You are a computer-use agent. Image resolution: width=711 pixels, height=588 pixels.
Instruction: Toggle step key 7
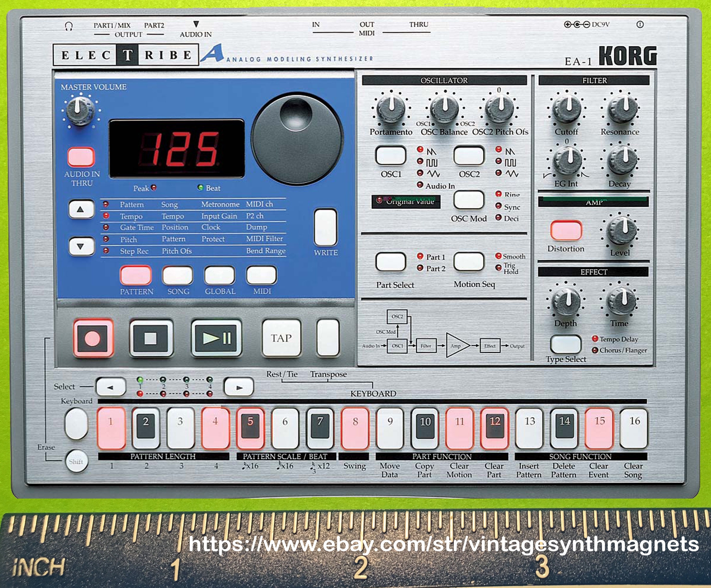click(x=320, y=428)
